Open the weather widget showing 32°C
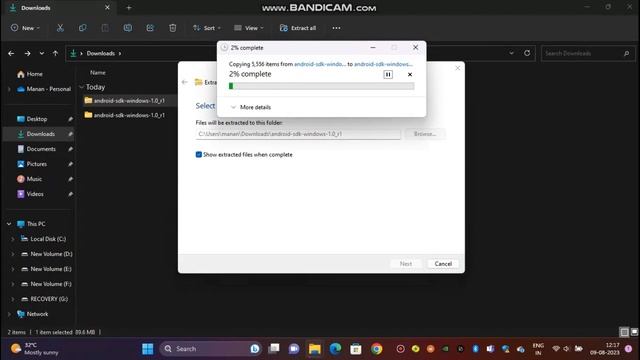 [x=35, y=349]
